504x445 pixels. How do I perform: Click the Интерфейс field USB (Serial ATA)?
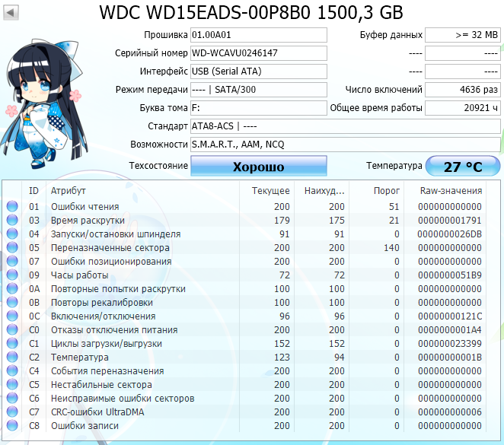[x=259, y=72]
